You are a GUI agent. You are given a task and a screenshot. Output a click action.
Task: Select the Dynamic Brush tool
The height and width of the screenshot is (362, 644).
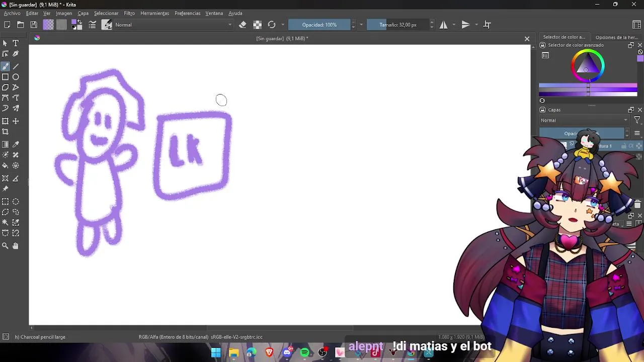pos(5,109)
